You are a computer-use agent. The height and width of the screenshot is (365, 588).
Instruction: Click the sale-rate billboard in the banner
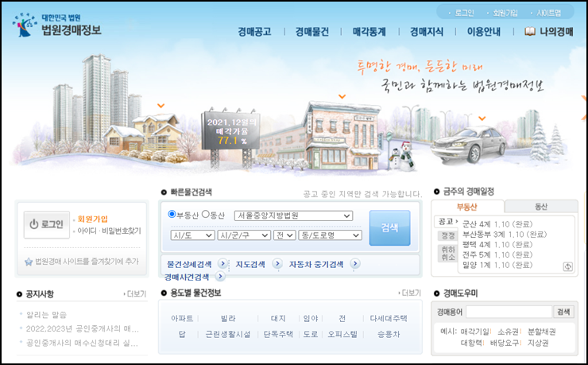230,132
